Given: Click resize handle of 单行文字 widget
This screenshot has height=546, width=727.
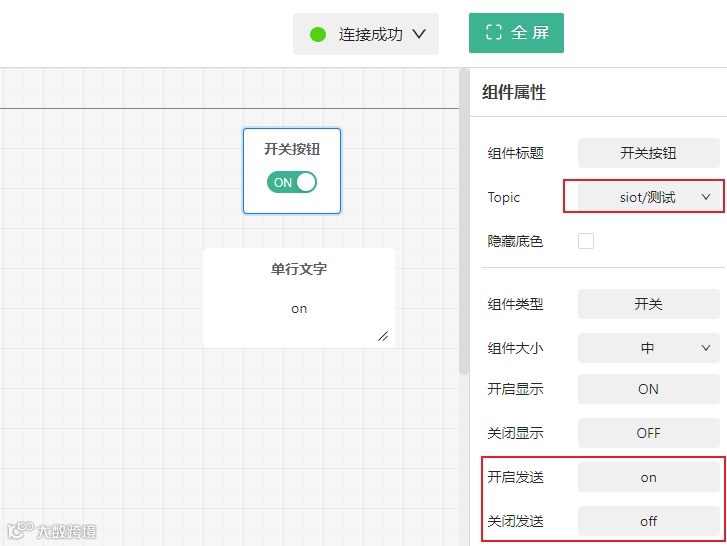Looking at the screenshot, I should 383,336.
